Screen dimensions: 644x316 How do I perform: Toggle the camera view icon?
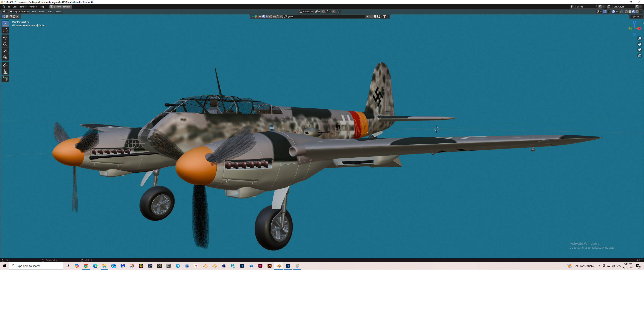point(640,50)
